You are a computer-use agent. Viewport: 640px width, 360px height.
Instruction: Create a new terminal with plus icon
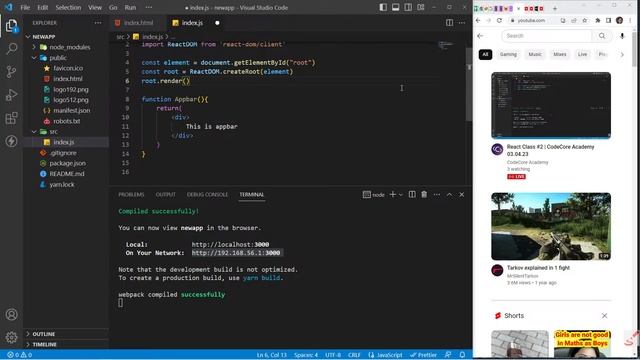pyautogui.click(x=392, y=195)
